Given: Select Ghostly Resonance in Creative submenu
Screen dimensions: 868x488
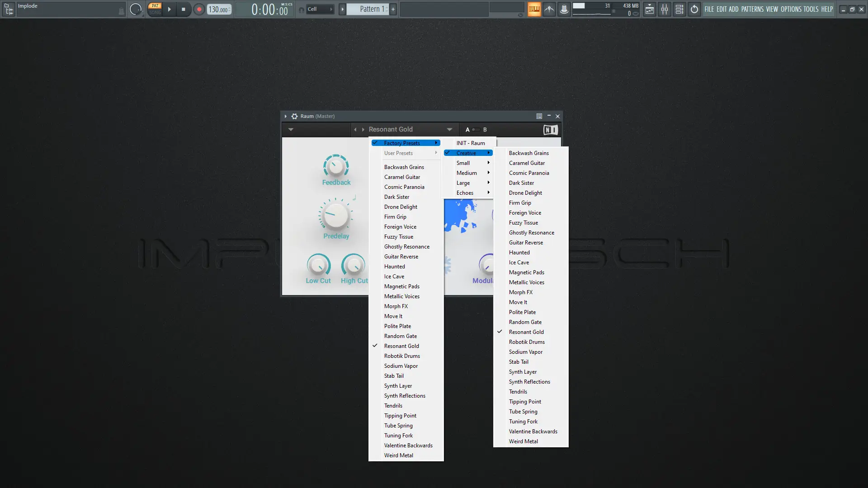Looking at the screenshot, I should click(x=531, y=233).
